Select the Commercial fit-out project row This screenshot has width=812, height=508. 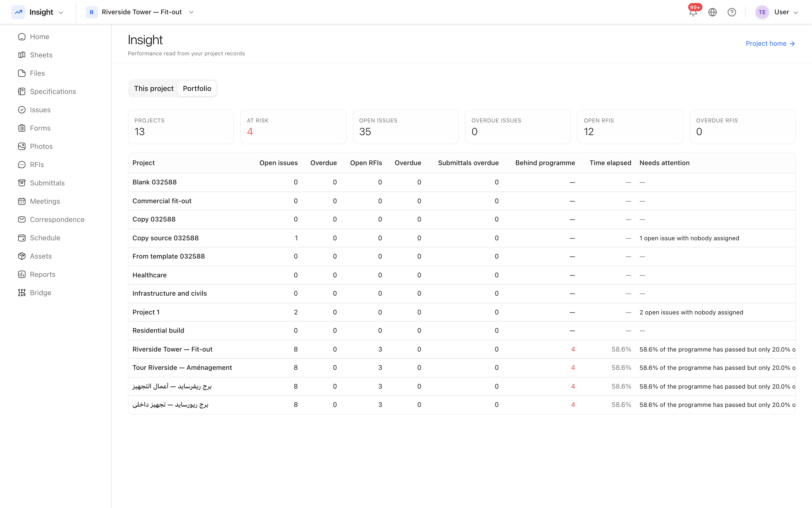pyautogui.click(x=462, y=201)
